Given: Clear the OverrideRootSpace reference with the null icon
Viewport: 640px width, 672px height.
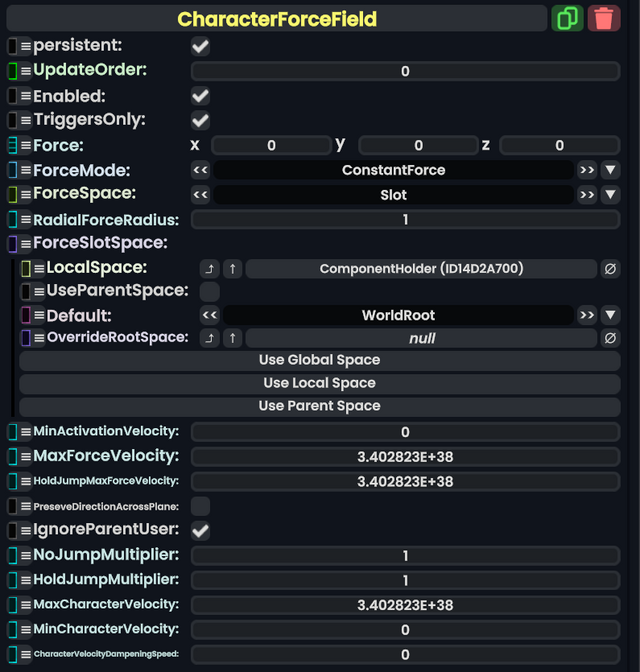Looking at the screenshot, I should 610,338.
